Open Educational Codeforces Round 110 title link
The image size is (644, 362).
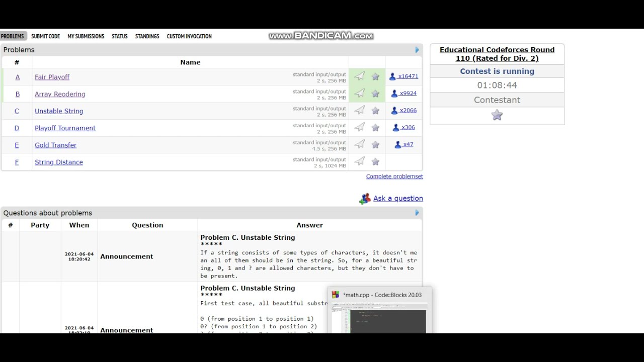click(x=497, y=54)
